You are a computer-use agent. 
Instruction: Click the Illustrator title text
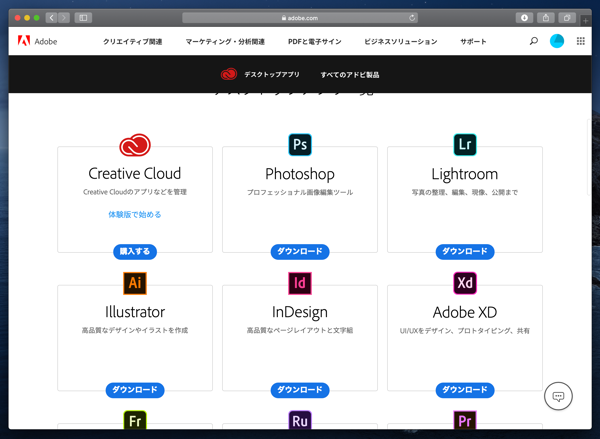(135, 312)
